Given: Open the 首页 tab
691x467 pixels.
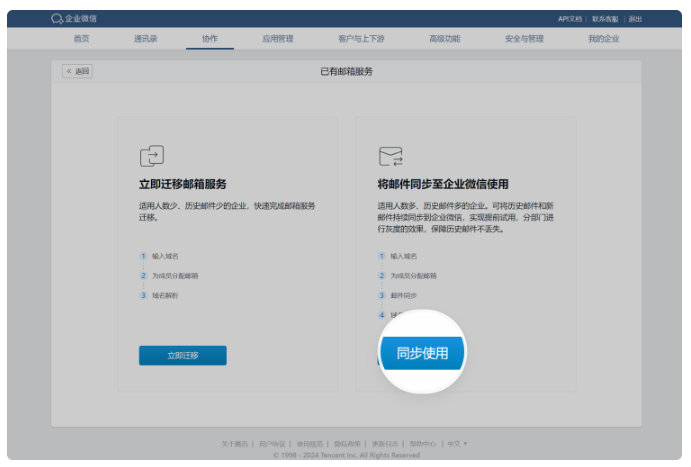Looking at the screenshot, I should click(81, 39).
